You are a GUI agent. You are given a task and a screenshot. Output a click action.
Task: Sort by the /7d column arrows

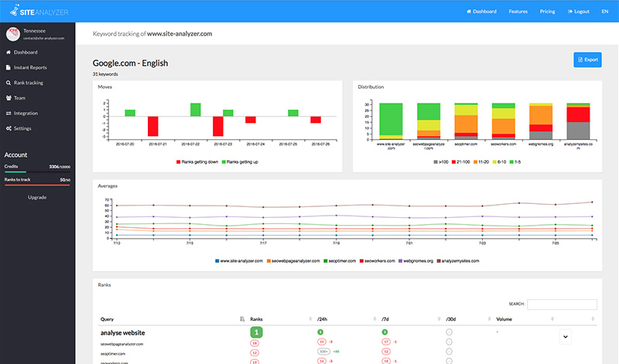439,319
